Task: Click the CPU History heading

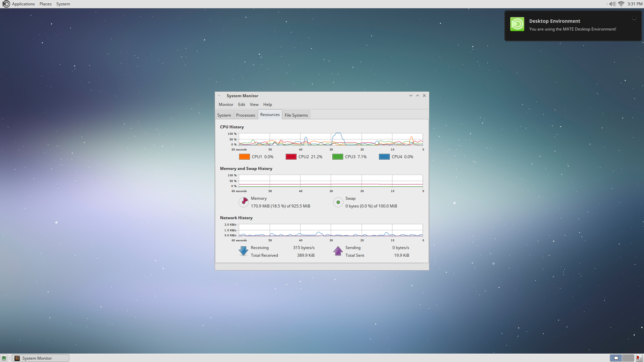Action: pos(232,127)
